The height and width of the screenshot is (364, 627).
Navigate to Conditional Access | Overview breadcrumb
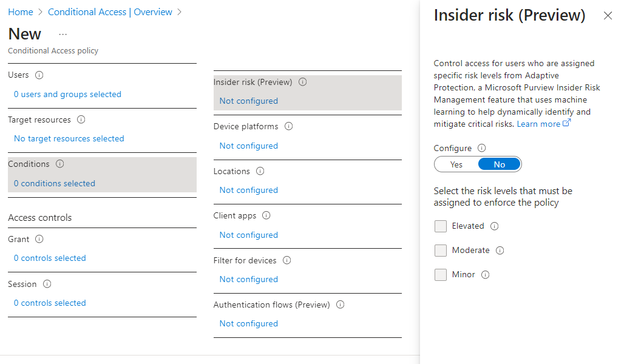[110, 12]
